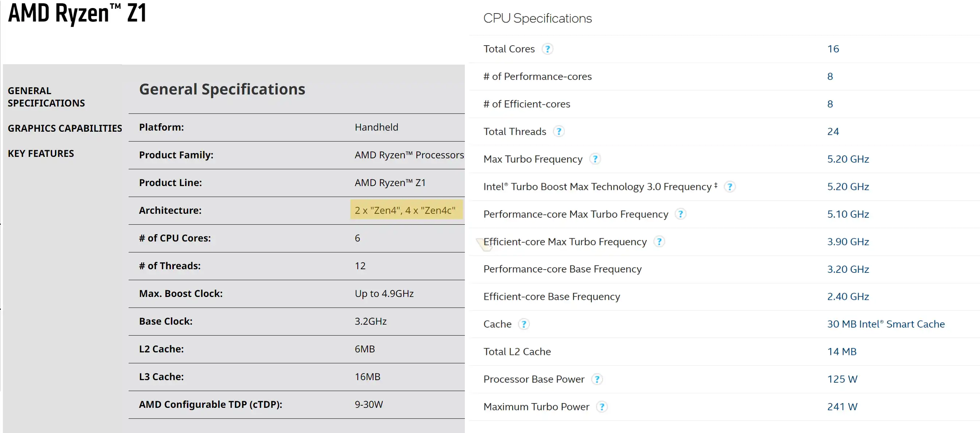Click the help icon beside Total Cores

pos(547,49)
